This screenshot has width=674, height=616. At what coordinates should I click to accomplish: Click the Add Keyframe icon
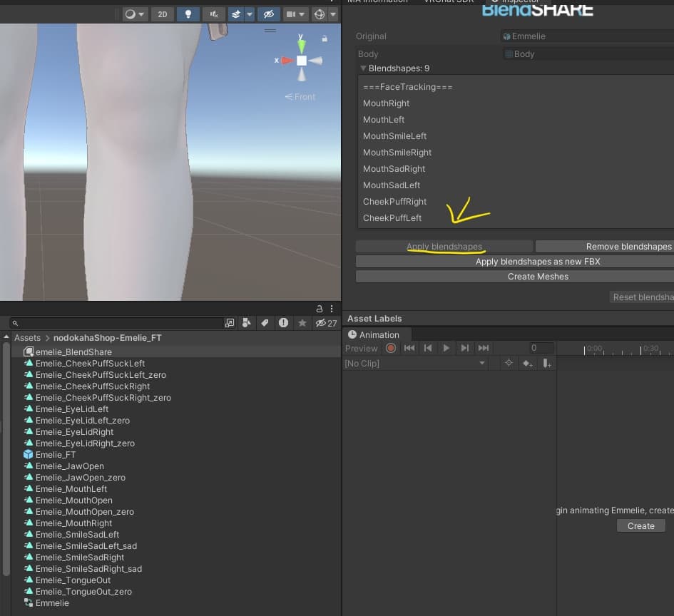[x=528, y=364]
